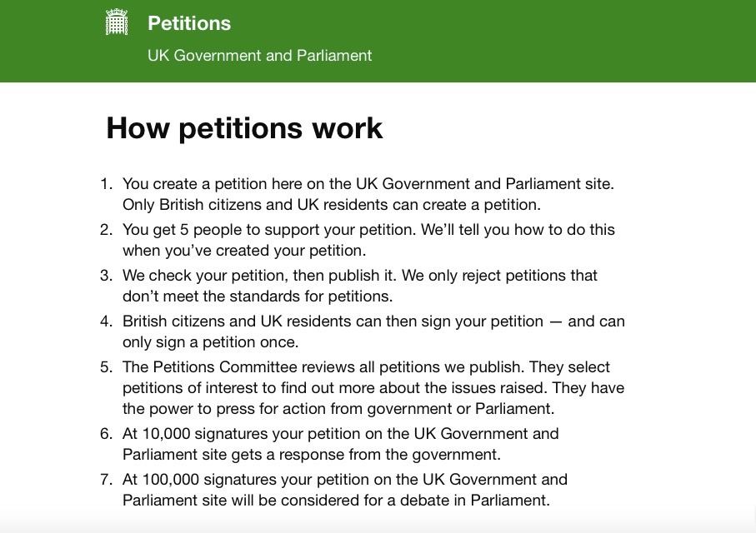Click the list number 7 marker

coord(105,480)
